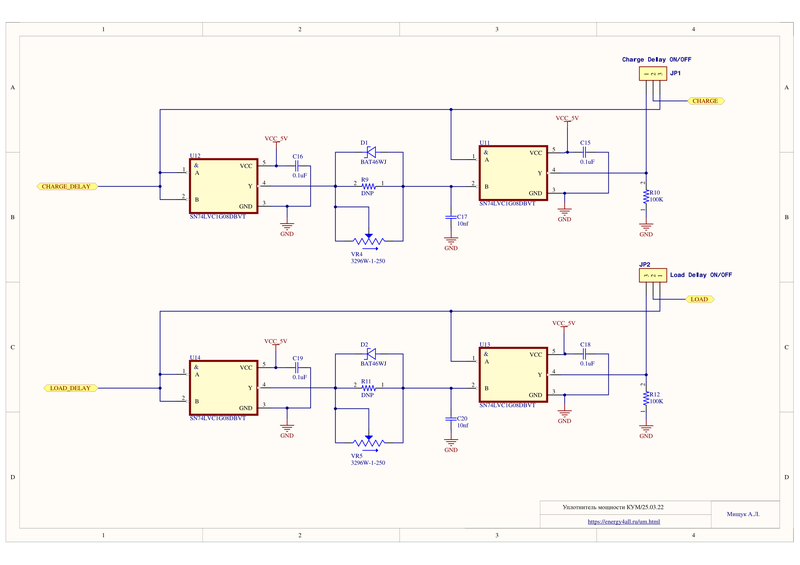This screenshot has height=565, width=800.
Task: Select the CHARGE output port
Action: 705,101
